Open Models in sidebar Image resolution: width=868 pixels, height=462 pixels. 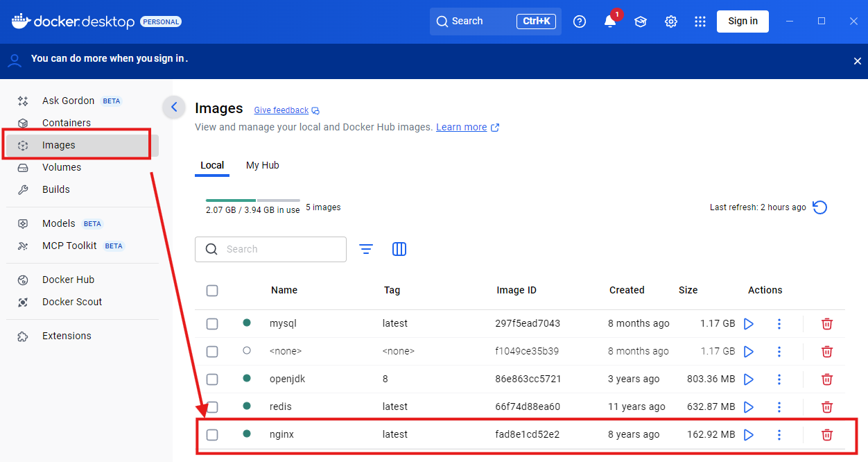(82, 224)
